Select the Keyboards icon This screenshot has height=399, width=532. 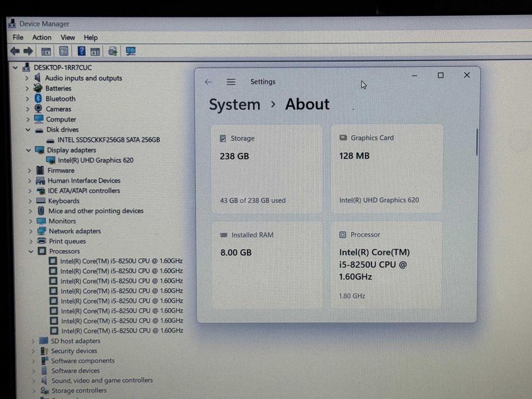click(x=40, y=201)
